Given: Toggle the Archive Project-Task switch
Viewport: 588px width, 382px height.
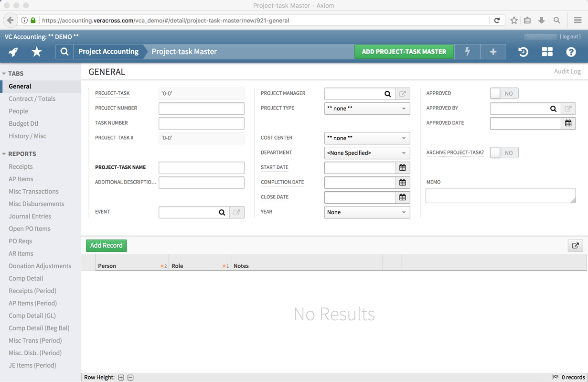Looking at the screenshot, I should point(503,153).
